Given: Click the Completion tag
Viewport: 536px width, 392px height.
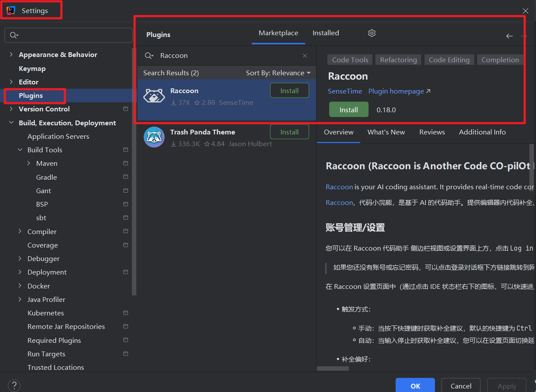Looking at the screenshot, I should tap(500, 60).
